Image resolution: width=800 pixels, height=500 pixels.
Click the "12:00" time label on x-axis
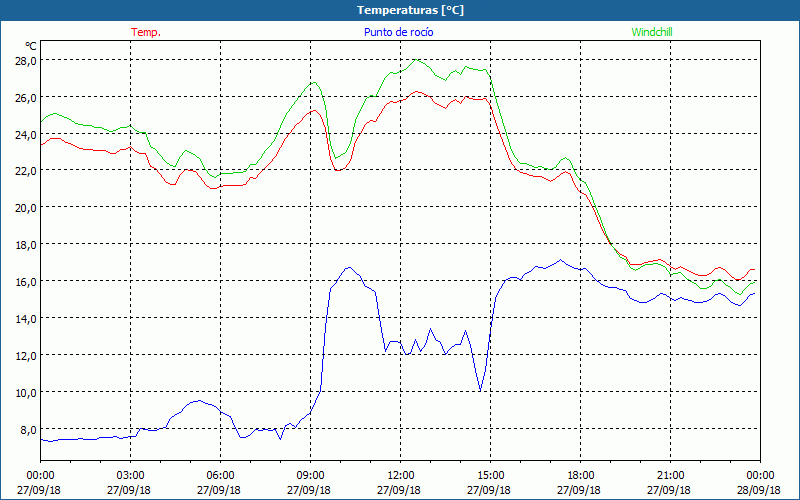[x=401, y=476]
